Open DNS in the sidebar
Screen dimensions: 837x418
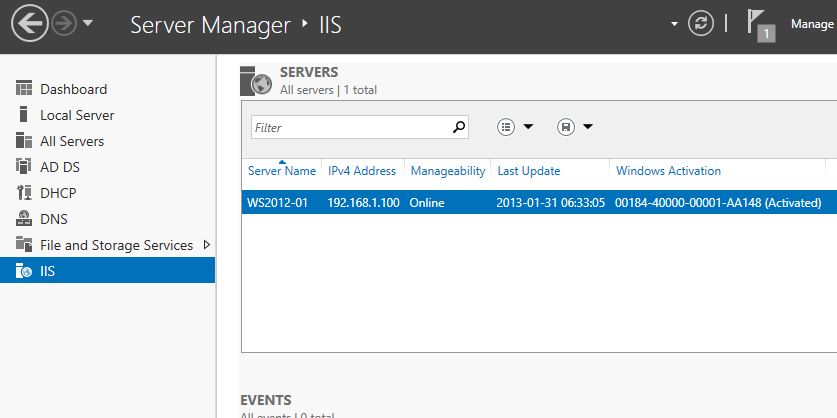tap(53, 219)
